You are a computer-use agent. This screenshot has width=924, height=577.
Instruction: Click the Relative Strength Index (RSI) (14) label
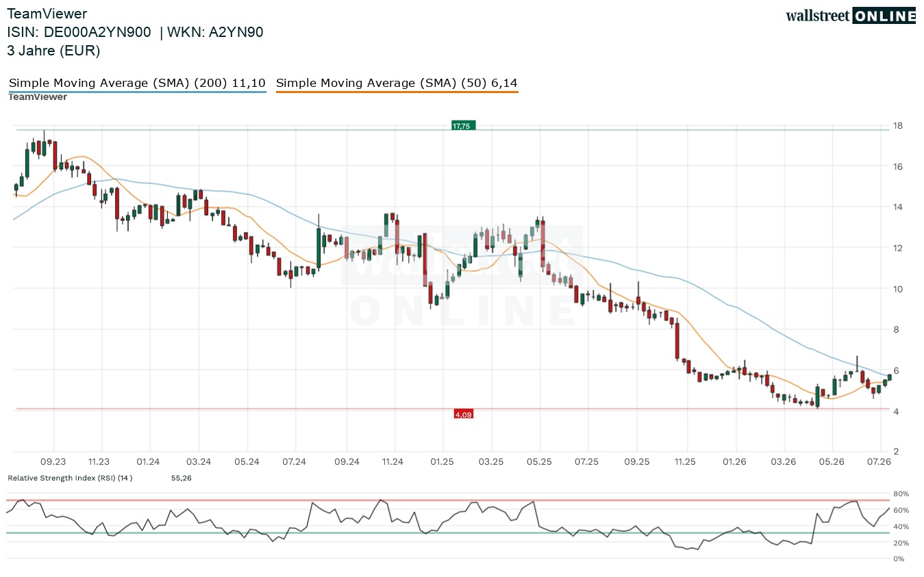click(70, 478)
